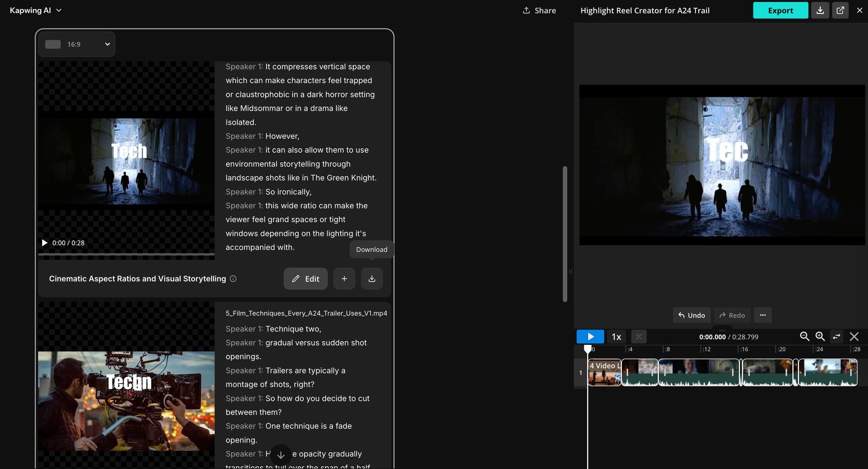Click transcript line 'So ironically,'

288,192
